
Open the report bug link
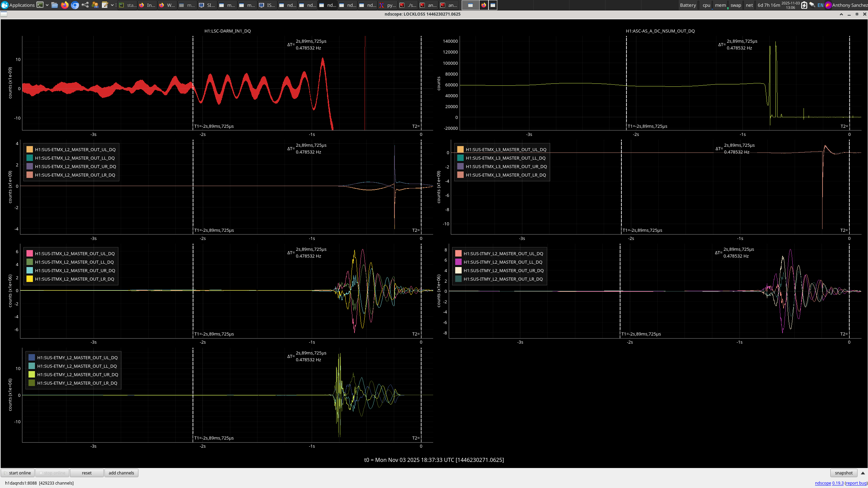[x=856, y=483]
